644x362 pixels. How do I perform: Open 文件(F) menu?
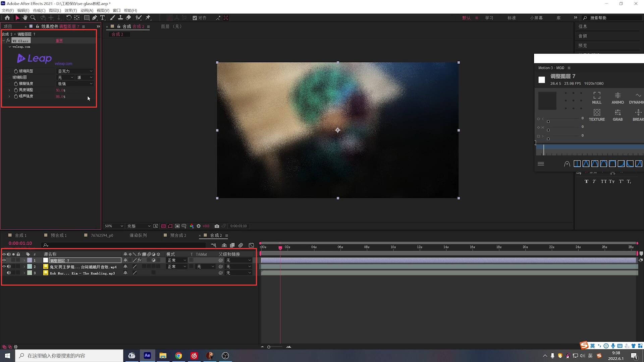coord(8,10)
